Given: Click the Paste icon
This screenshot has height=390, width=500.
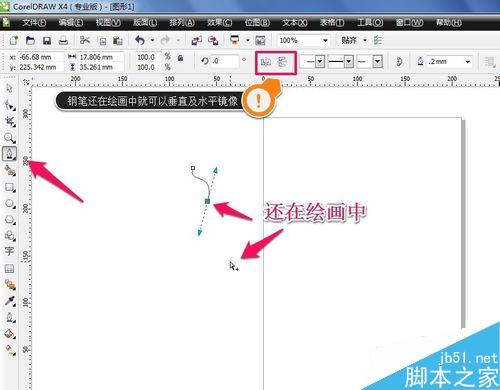Looking at the screenshot, I should (x=117, y=41).
